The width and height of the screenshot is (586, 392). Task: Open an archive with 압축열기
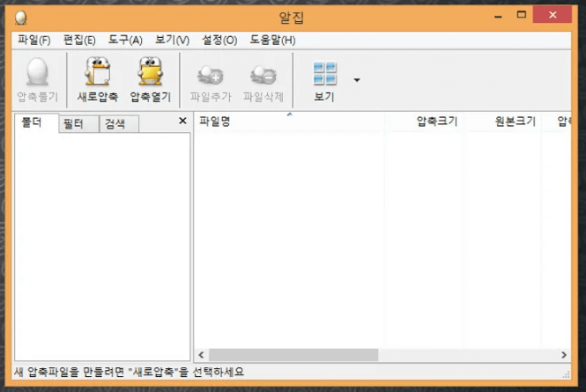click(x=150, y=80)
